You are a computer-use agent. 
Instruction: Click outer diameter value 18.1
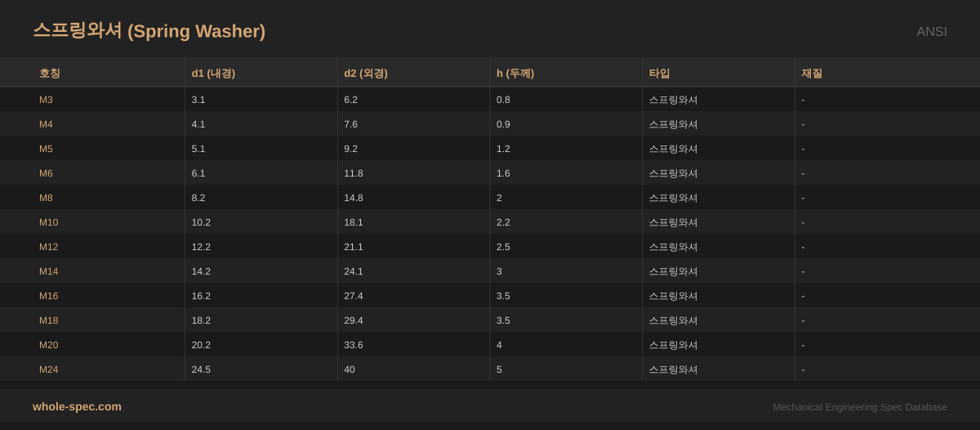pyautogui.click(x=354, y=222)
